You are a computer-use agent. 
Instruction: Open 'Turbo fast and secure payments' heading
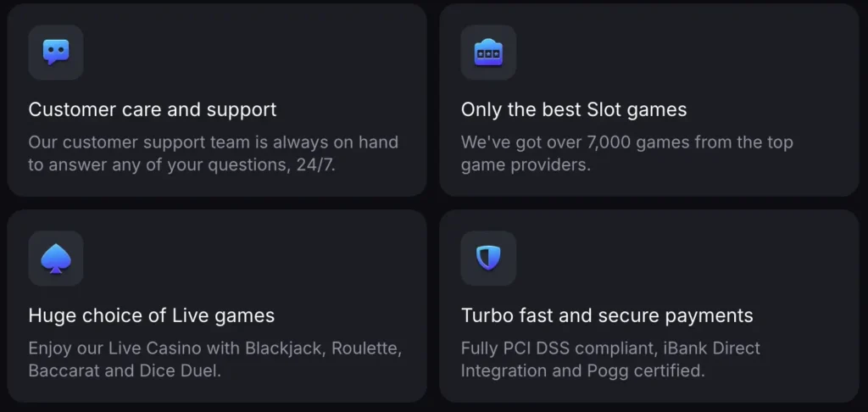(x=607, y=316)
